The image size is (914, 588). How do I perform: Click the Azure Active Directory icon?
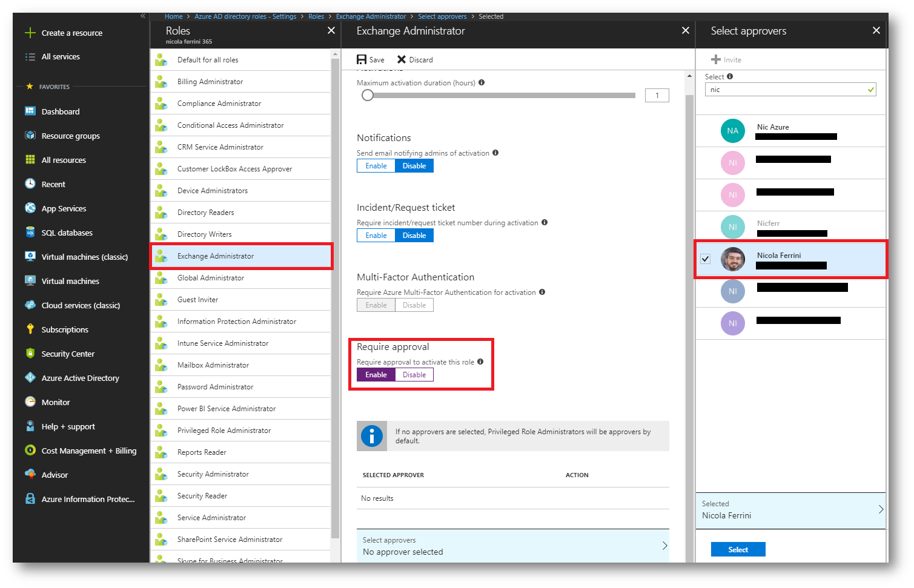[30, 378]
